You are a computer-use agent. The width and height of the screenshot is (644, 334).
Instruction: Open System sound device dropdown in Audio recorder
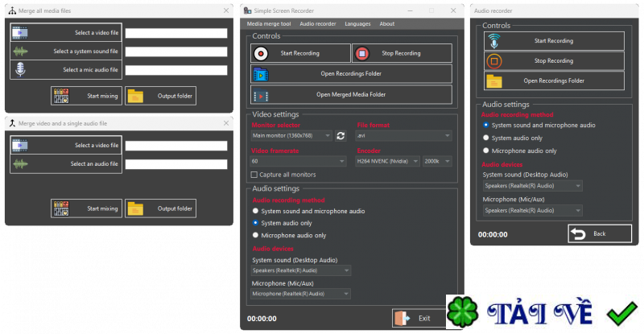[533, 186]
